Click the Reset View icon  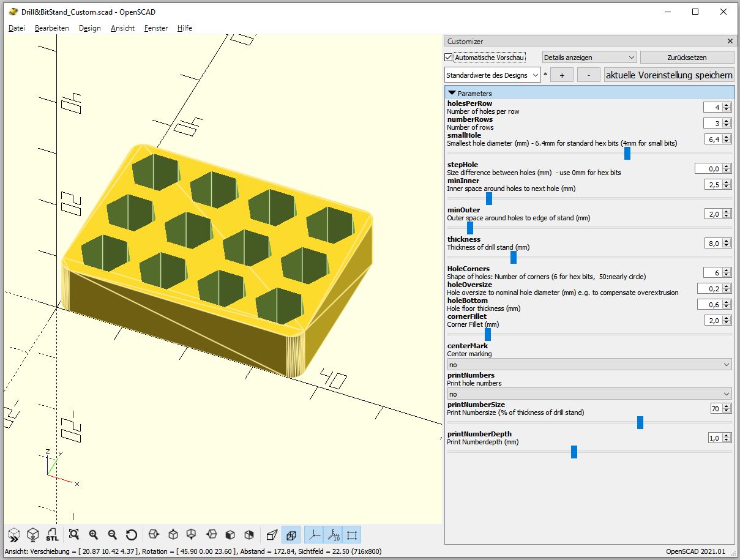point(131,534)
